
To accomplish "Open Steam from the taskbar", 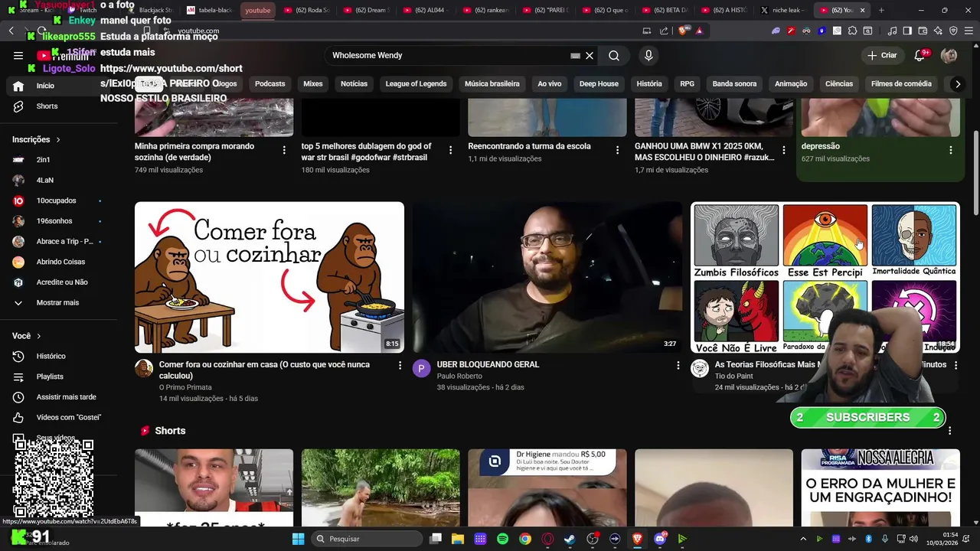I will tap(570, 539).
